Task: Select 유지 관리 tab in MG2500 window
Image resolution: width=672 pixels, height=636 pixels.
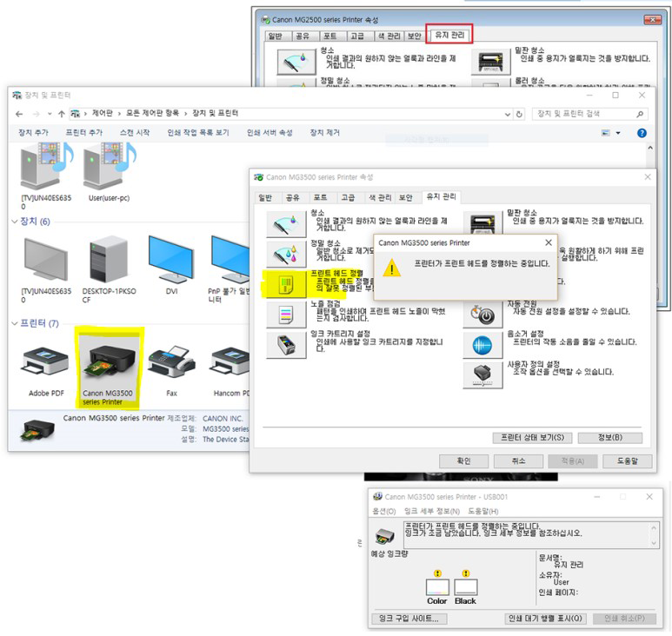Action: click(449, 35)
